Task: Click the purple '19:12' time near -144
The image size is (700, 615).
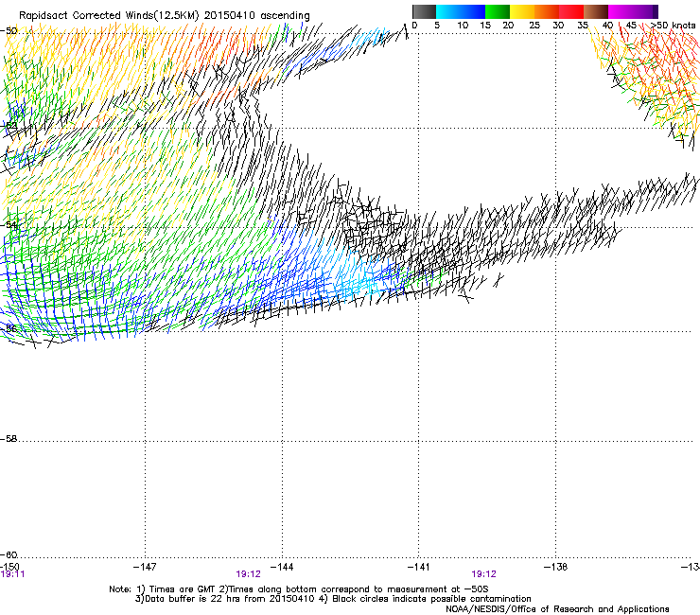Action: coord(248,574)
